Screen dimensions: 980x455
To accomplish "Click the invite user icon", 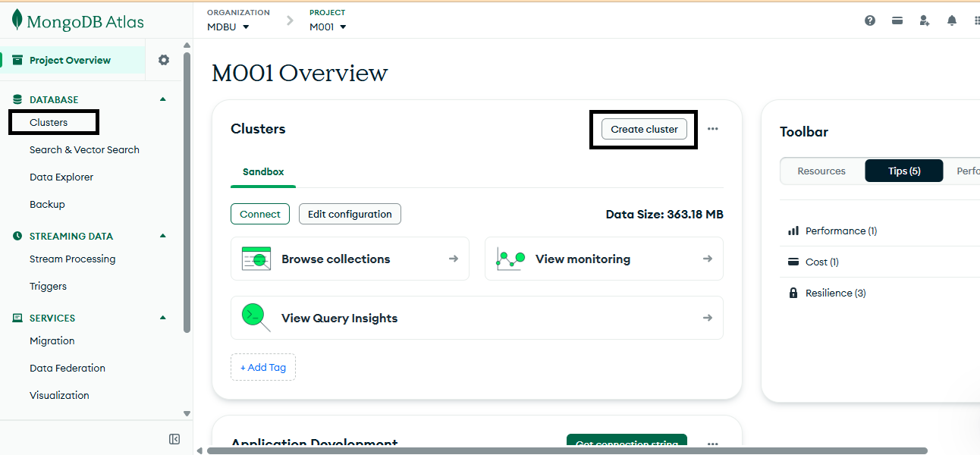I will tap(925, 20).
